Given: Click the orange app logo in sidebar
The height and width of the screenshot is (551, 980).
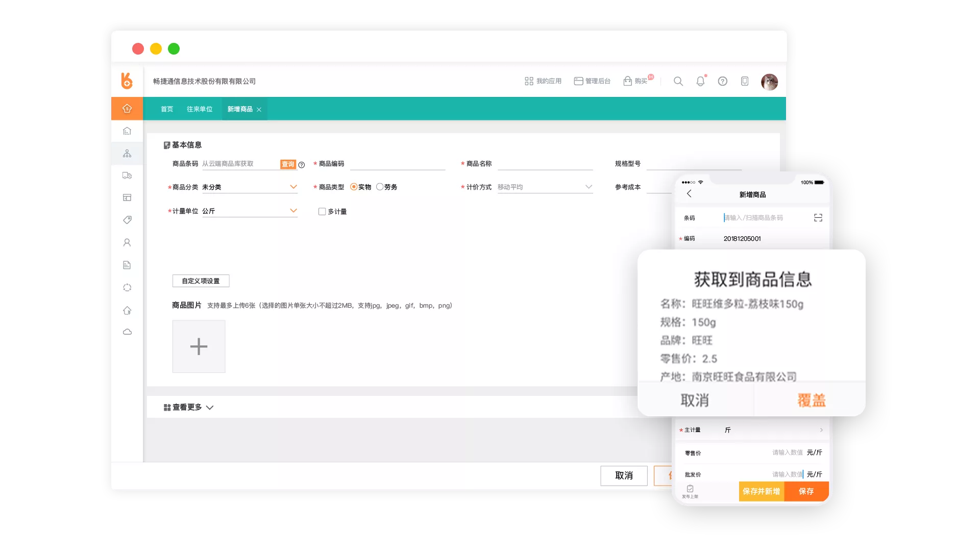Looking at the screenshot, I should [127, 81].
